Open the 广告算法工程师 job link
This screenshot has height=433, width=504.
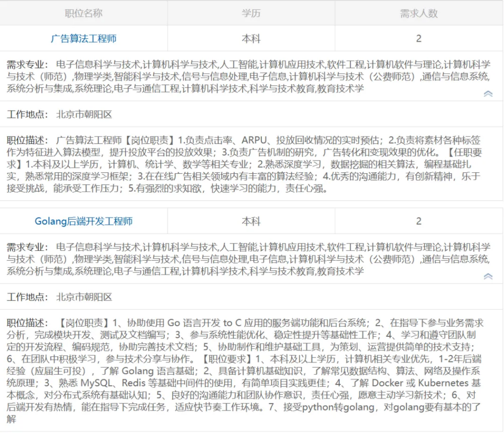(83, 39)
